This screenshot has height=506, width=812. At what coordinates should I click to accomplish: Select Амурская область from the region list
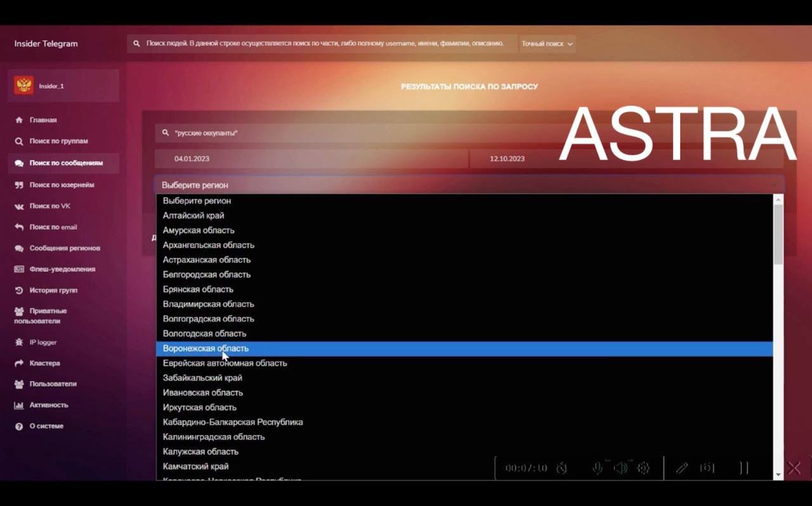point(464,230)
